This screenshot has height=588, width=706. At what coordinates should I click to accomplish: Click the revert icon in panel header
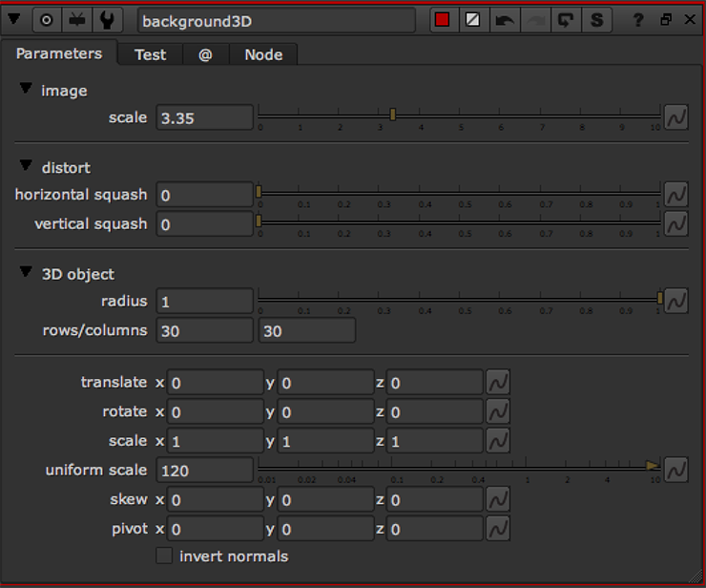pyautogui.click(x=566, y=20)
